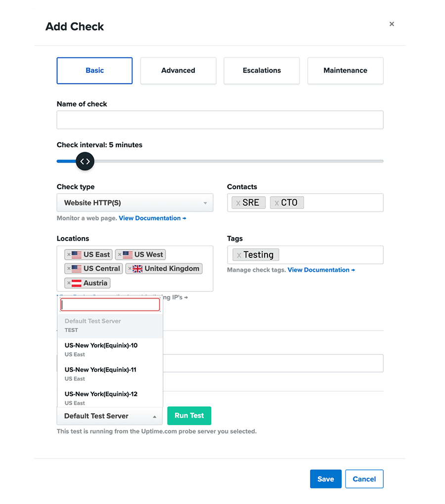Image resolution: width=445 pixels, height=504 pixels.
Task: Click the check interval slider handle
Action: (x=85, y=161)
